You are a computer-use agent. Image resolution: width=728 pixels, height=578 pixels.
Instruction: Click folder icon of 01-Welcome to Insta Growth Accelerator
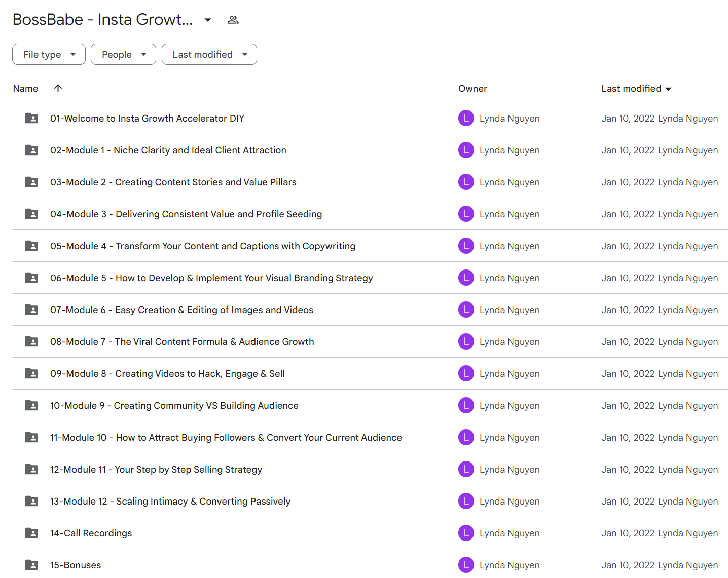point(31,118)
